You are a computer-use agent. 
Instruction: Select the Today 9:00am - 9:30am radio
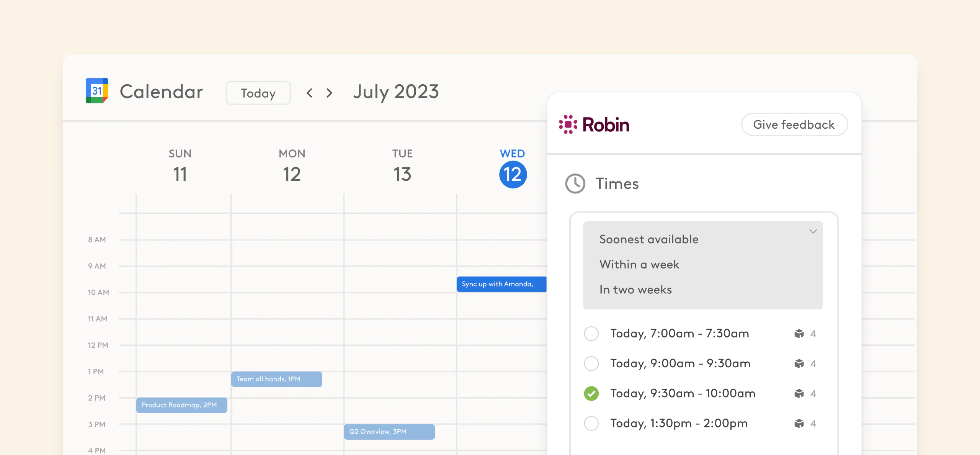591,363
